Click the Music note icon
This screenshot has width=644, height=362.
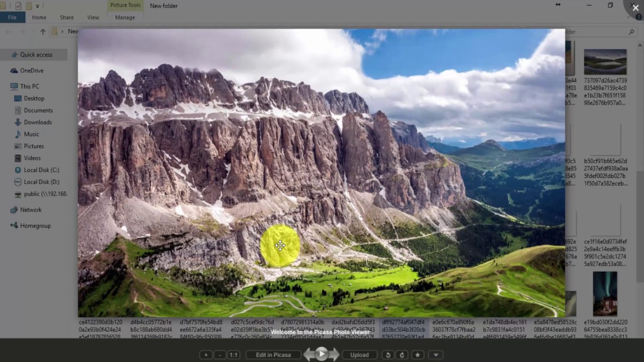pos(18,134)
